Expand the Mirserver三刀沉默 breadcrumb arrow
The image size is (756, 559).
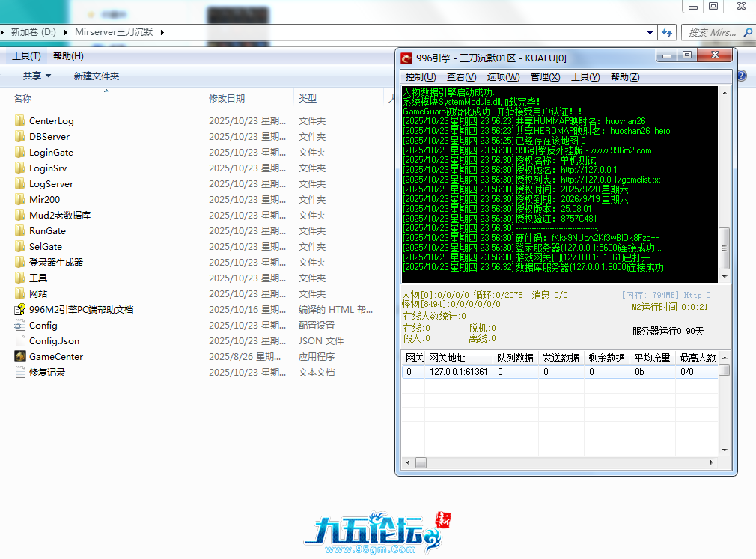162,32
